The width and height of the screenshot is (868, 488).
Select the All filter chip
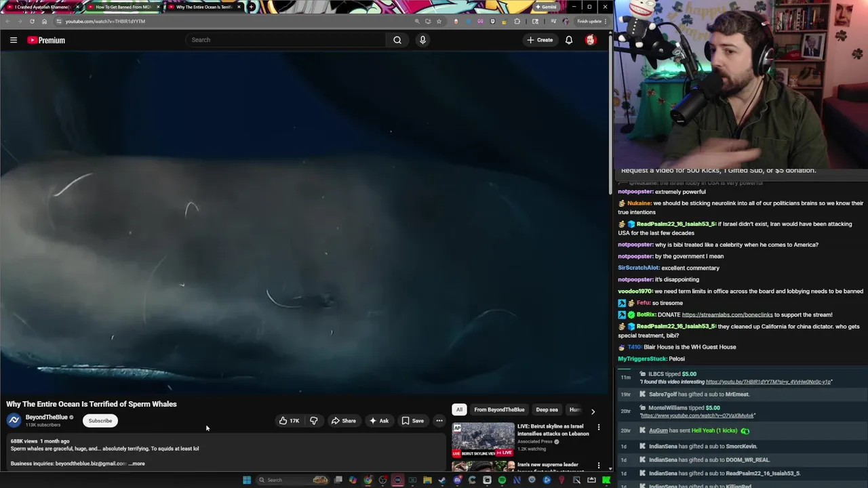coord(459,409)
